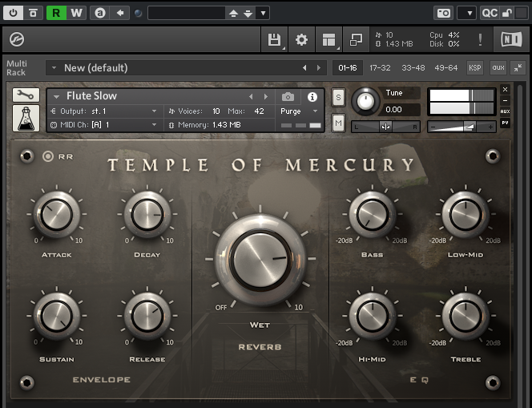Click the Low-Mid EQ knob
532x408 pixels.
(x=465, y=215)
